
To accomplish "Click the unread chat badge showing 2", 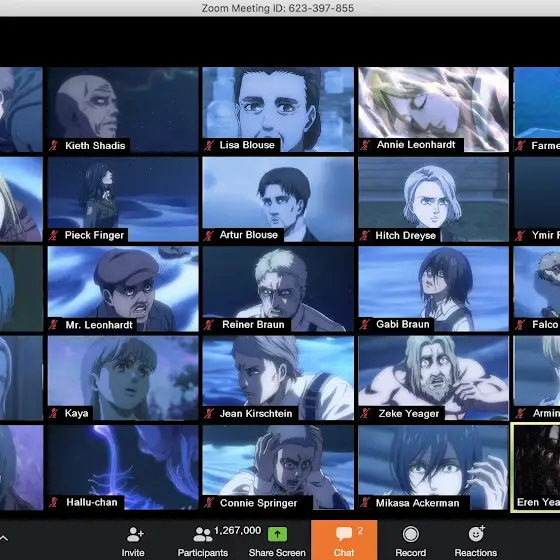I will tap(360, 531).
